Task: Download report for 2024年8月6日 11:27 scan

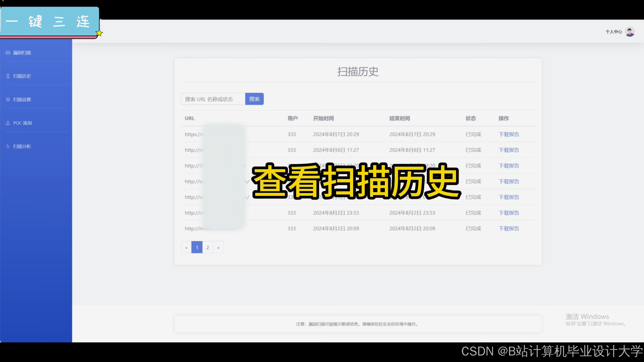Action: (x=509, y=150)
